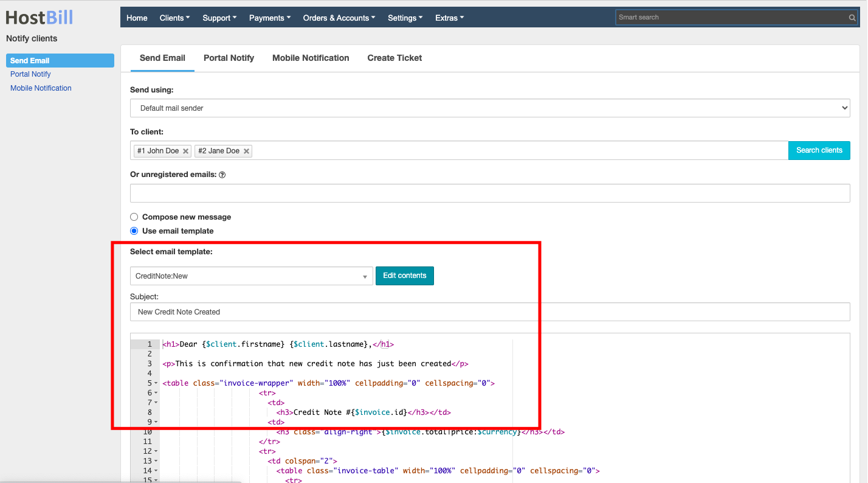Remove the #1 John Doe recipient tag
Image resolution: width=868 pixels, height=483 pixels.
pos(185,150)
